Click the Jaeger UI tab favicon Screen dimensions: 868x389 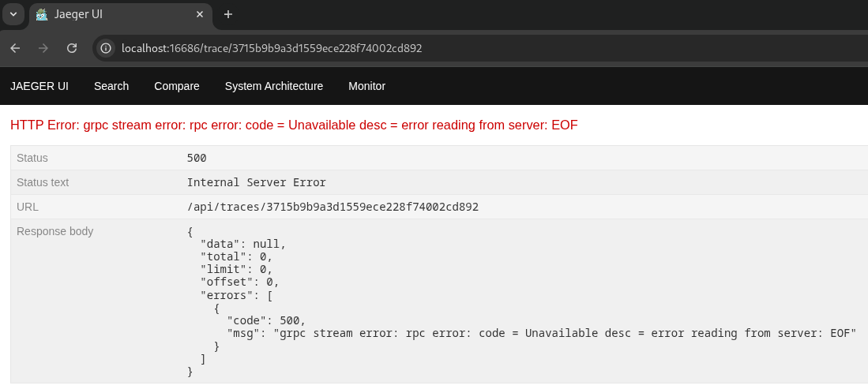click(x=42, y=14)
